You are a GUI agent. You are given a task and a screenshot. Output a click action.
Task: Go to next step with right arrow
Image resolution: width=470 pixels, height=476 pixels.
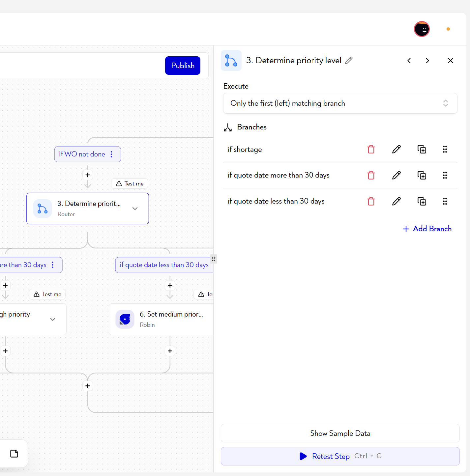click(427, 61)
